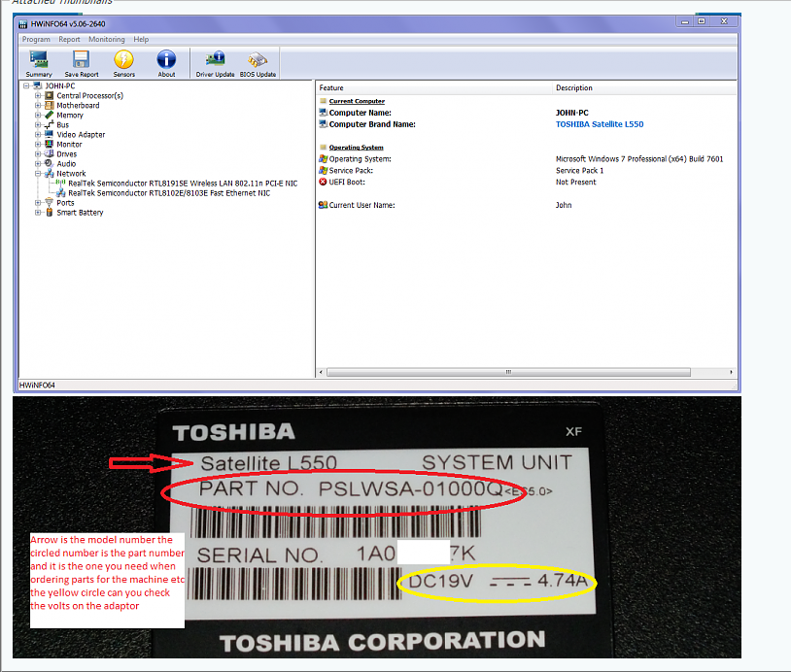Close the HWiNFO64 window
The height and width of the screenshot is (672, 791).
pos(724,21)
